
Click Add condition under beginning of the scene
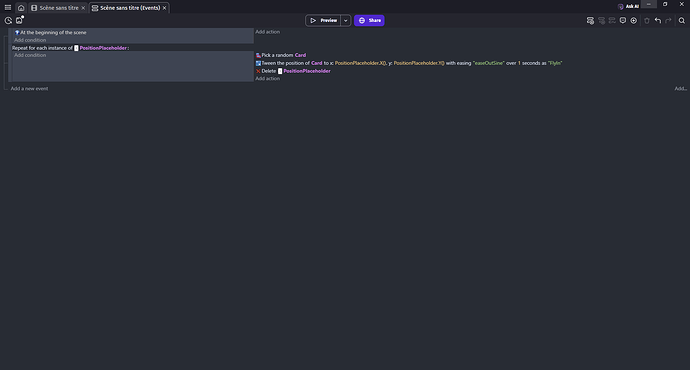click(x=30, y=40)
